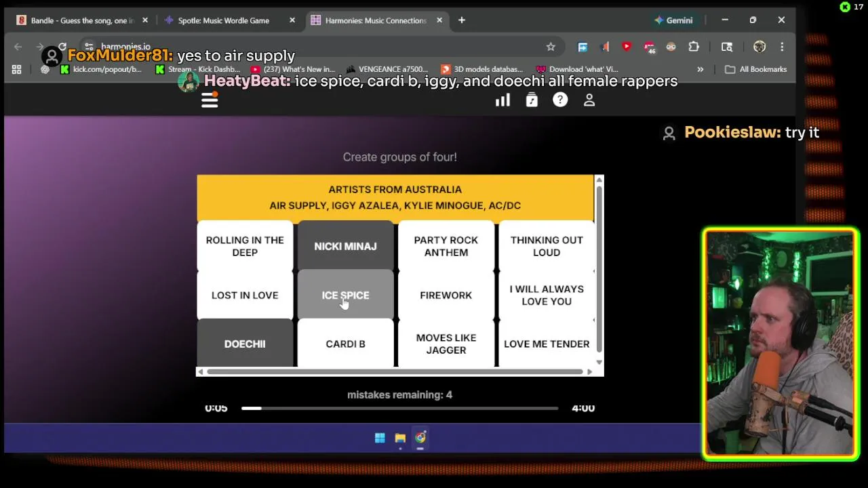Select FIREWORK tile

[446, 295]
